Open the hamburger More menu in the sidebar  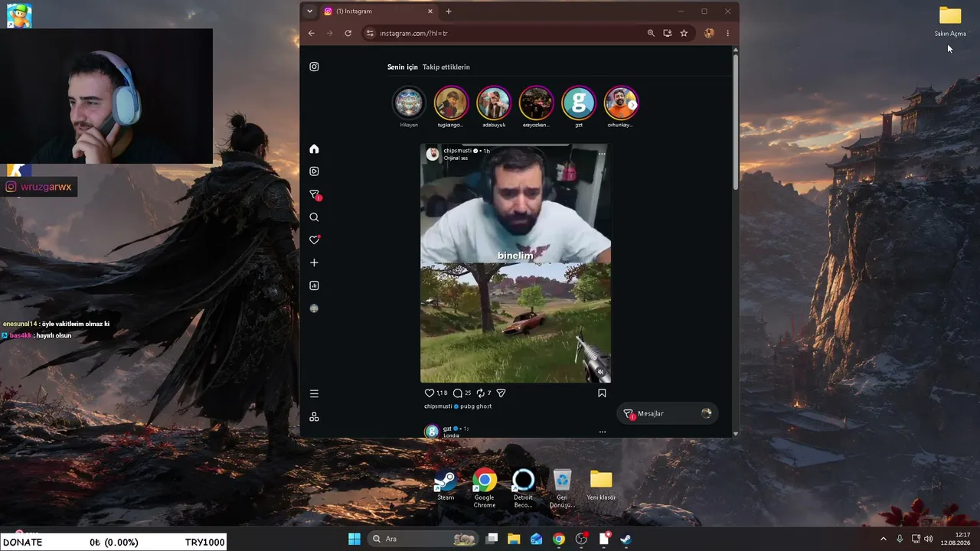coord(314,393)
